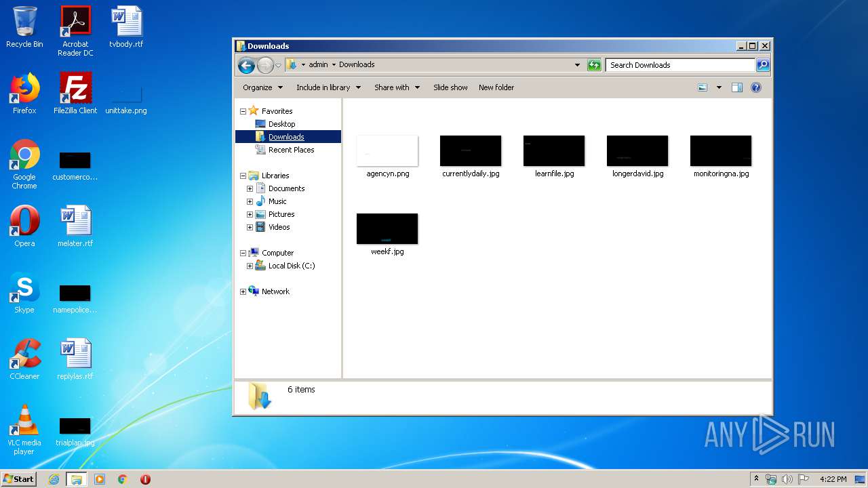Select the currentlydaily.jpg thumbnail
Image resolution: width=868 pixels, height=488 pixels.
click(x=471, y=150)
